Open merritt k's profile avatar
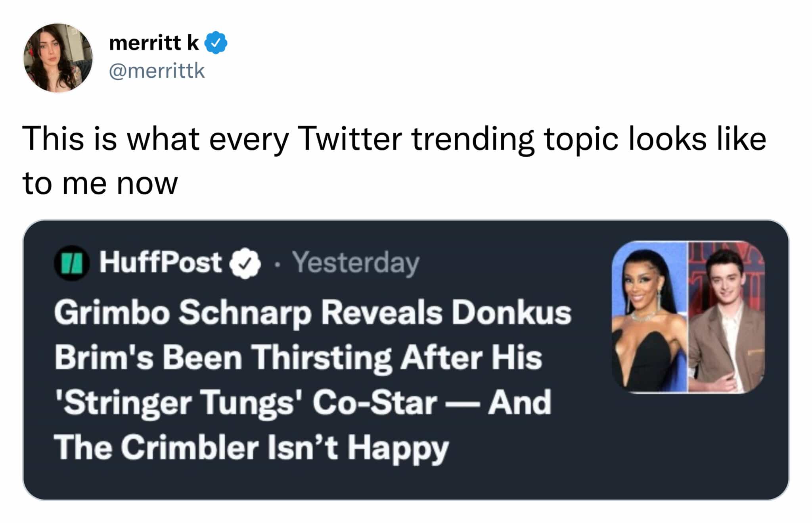Image resolution: width=812 pixels, height=523 pixels. coord(58,58)
